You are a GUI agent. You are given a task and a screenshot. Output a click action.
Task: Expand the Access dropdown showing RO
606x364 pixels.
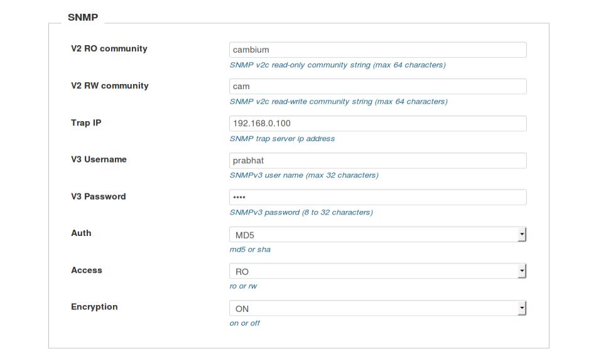pos(377,271)
